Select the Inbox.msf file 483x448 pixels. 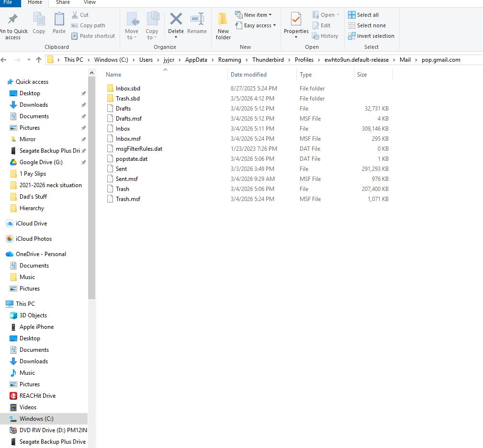[128, 138]
